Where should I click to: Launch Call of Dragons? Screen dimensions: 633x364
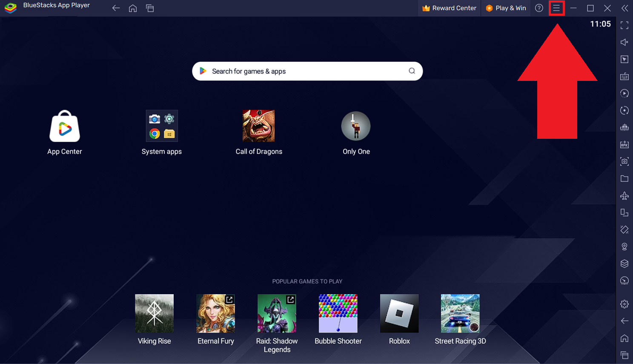point(259,132)
